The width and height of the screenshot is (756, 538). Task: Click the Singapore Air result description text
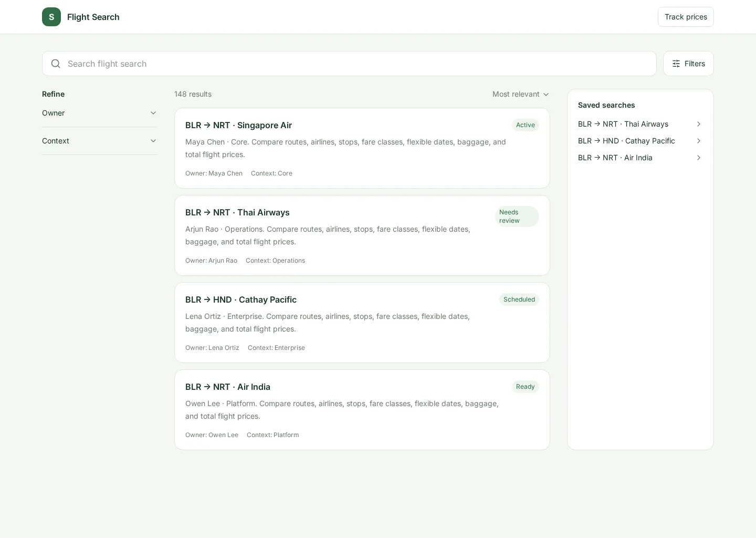[345, 148]
